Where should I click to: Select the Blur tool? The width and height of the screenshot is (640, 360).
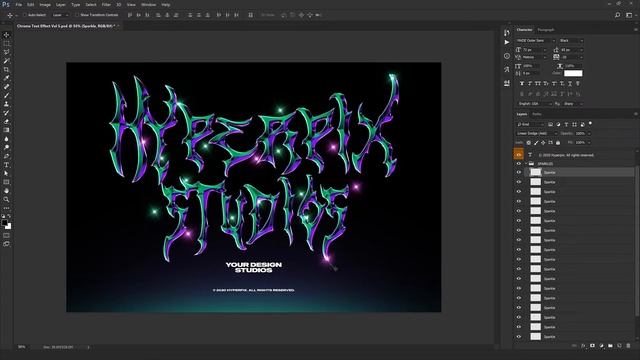6,139
